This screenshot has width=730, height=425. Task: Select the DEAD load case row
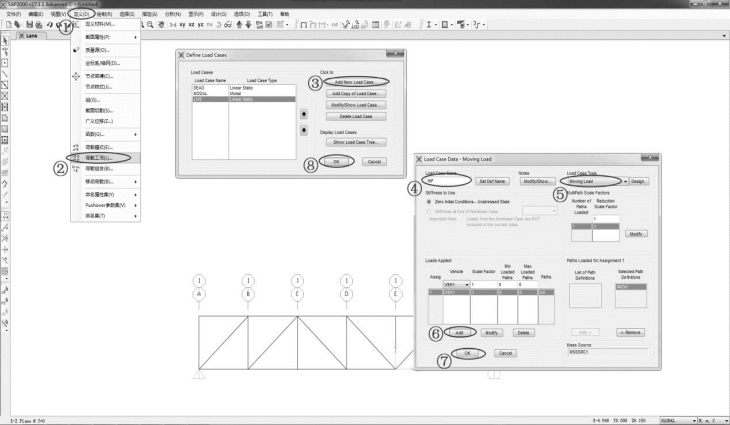point(244,88)
